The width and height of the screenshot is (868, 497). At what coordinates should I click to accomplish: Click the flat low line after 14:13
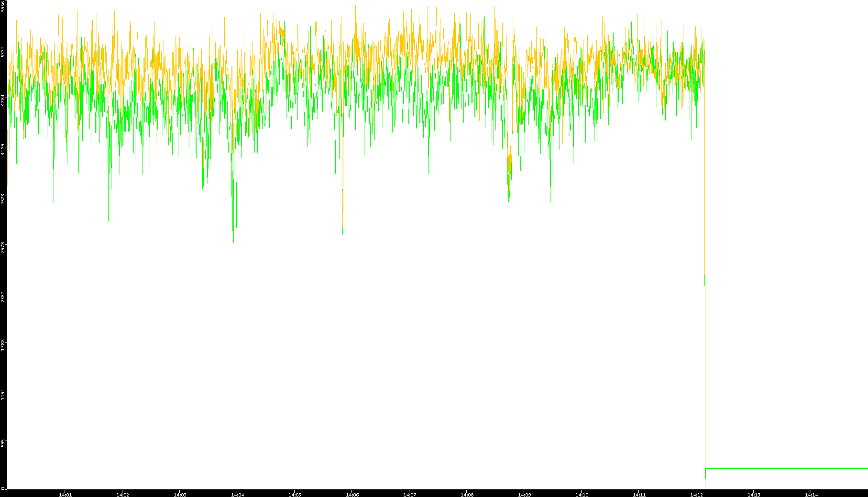[784, 468]
